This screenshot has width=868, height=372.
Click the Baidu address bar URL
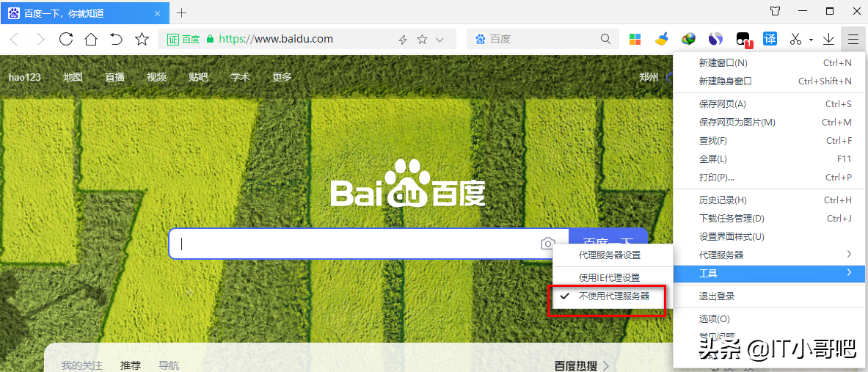coord(276,40)
